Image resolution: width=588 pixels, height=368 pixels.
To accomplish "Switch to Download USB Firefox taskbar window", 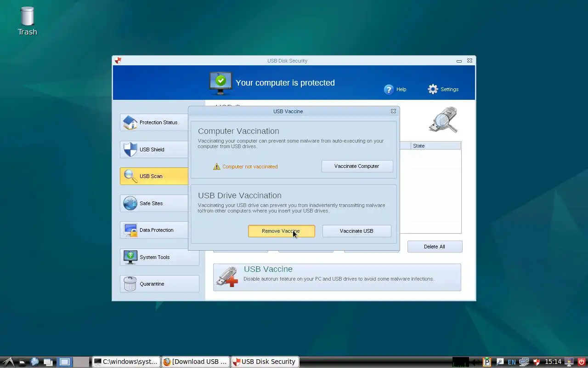I will tap(196, 362).
